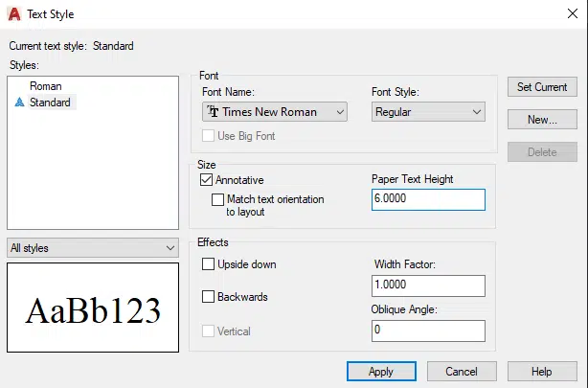This screenshot has width=588, height=388.
Task: Select the Standard text style
Action: (x=50, y=103)
